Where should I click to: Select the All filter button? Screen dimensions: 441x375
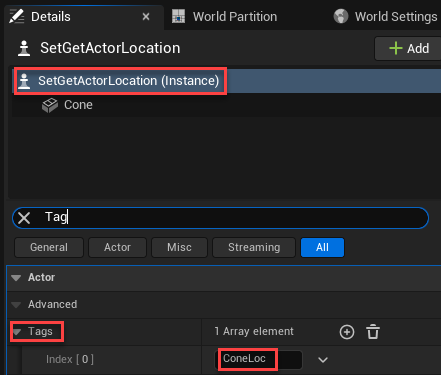322,247
